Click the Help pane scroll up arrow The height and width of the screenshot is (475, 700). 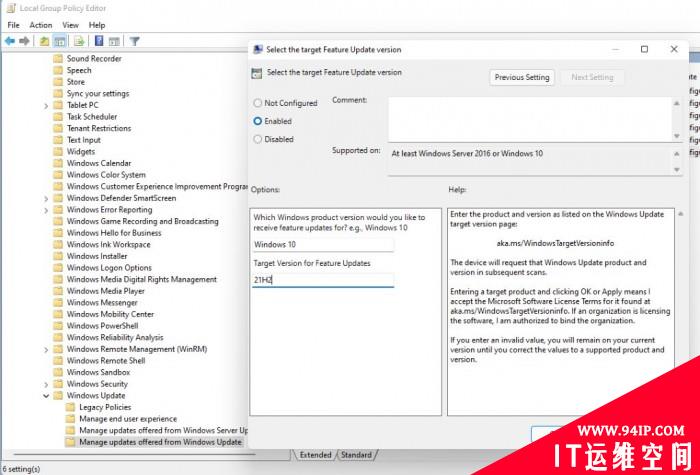point(681,214)
